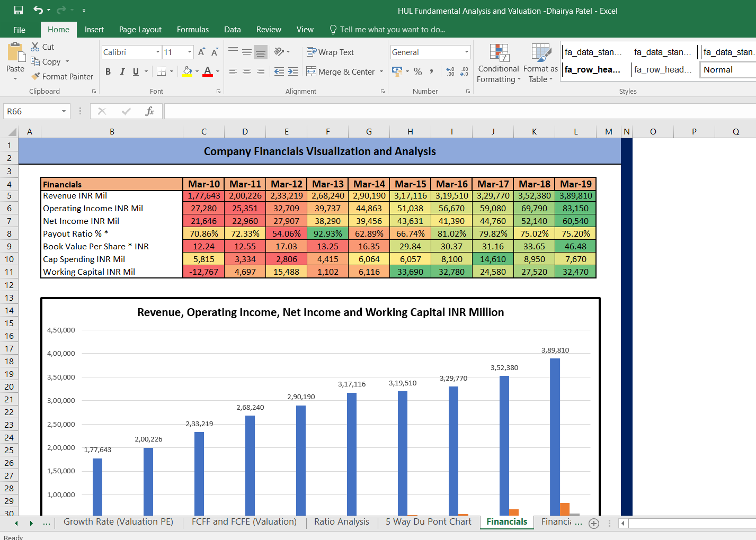This screenshot has height=540, width=756.
Task: Open the File tab
Action: [x=19, y=30]
